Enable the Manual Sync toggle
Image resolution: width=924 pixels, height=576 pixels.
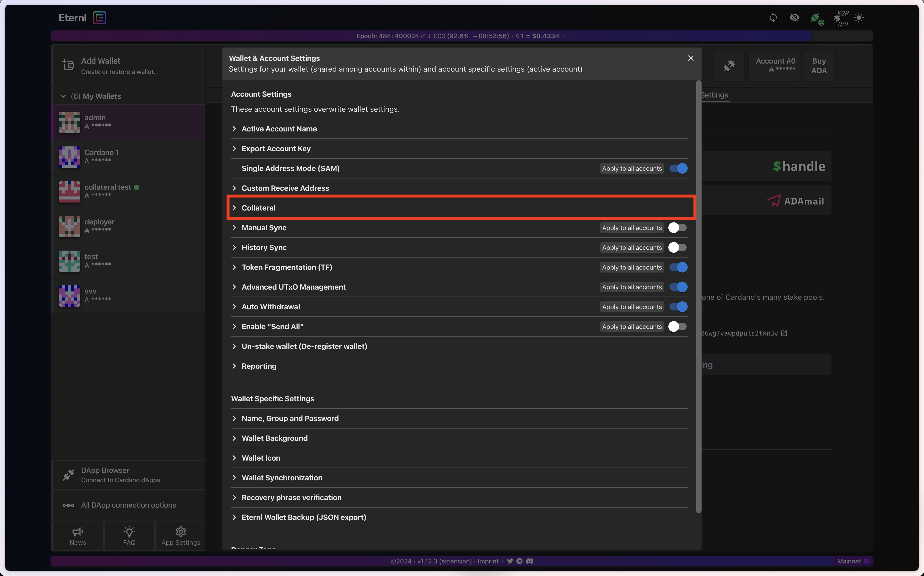(677, 228)
